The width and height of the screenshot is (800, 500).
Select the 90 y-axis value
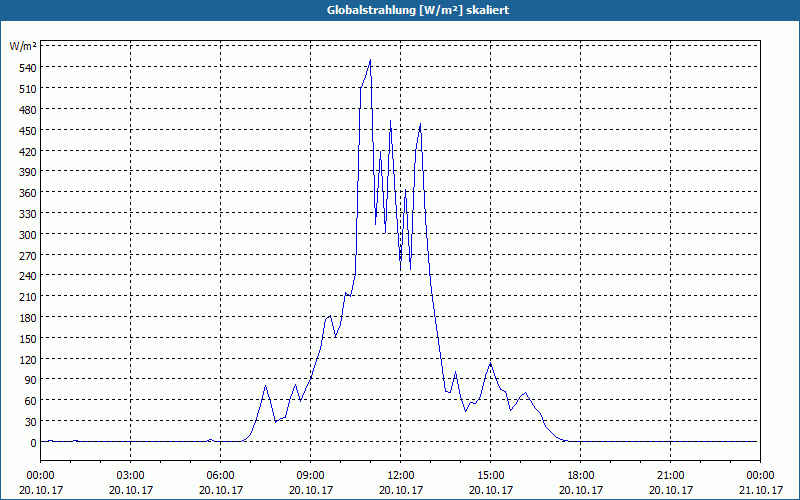point(31,380)
